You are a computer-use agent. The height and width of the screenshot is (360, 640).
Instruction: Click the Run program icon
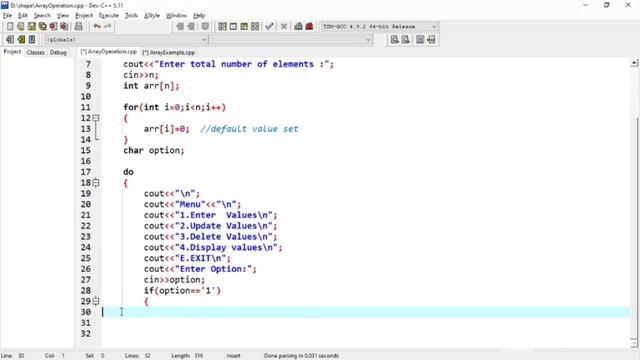tap(233, 27)
